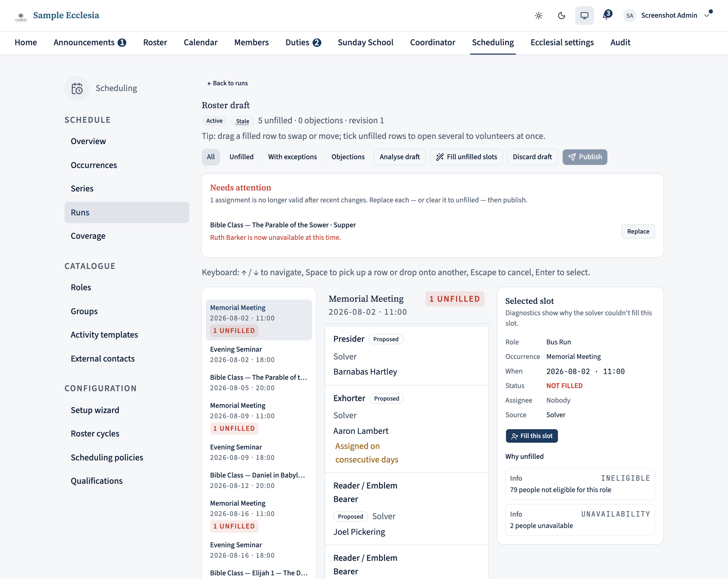The height and width of the screenshot is (579, 728).
Task: Open Coverage in the sidebar
Action: tap(127, 236)
